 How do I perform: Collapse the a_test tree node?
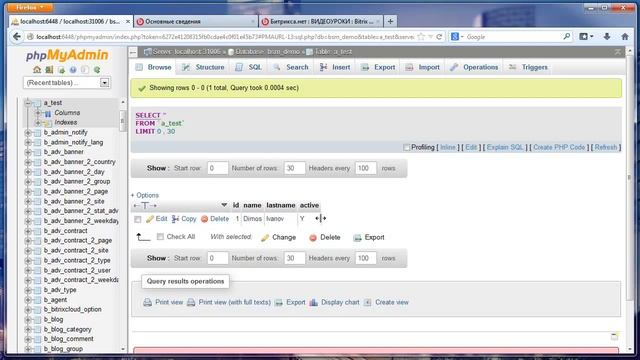click(28, 103)
